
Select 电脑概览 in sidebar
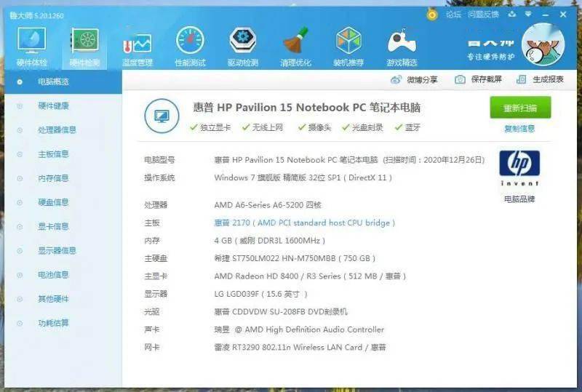pyautogui.click(x=63, y=81)
